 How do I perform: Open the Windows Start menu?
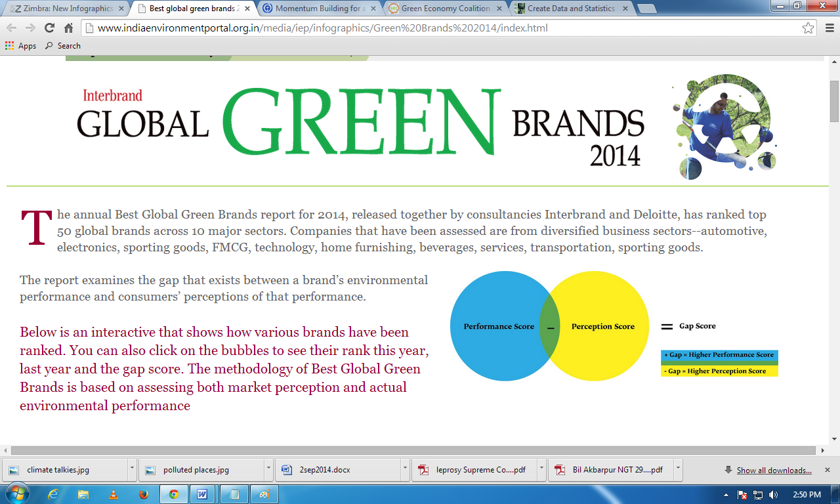point(16,493)
